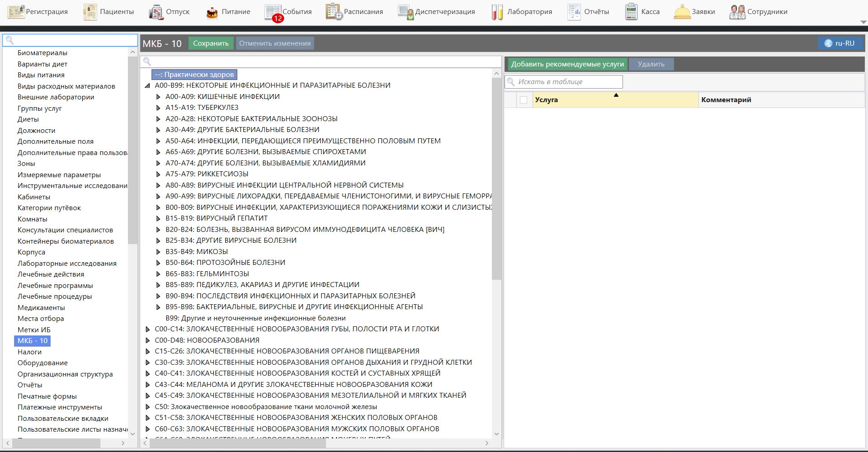Viewport: 868px width, 452px height.
Task: Open the Сотрудники staff icon
Action: point(737,12)
